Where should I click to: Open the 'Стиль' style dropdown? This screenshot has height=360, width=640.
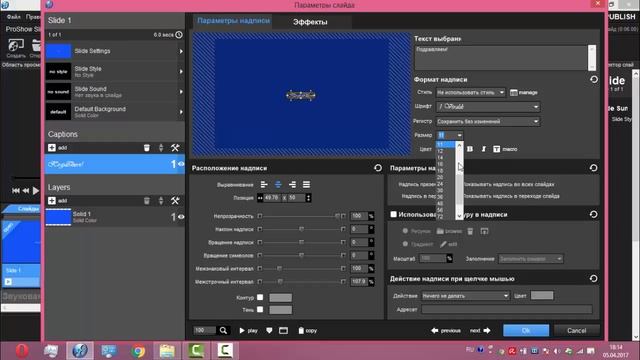(x=471, y=93)
